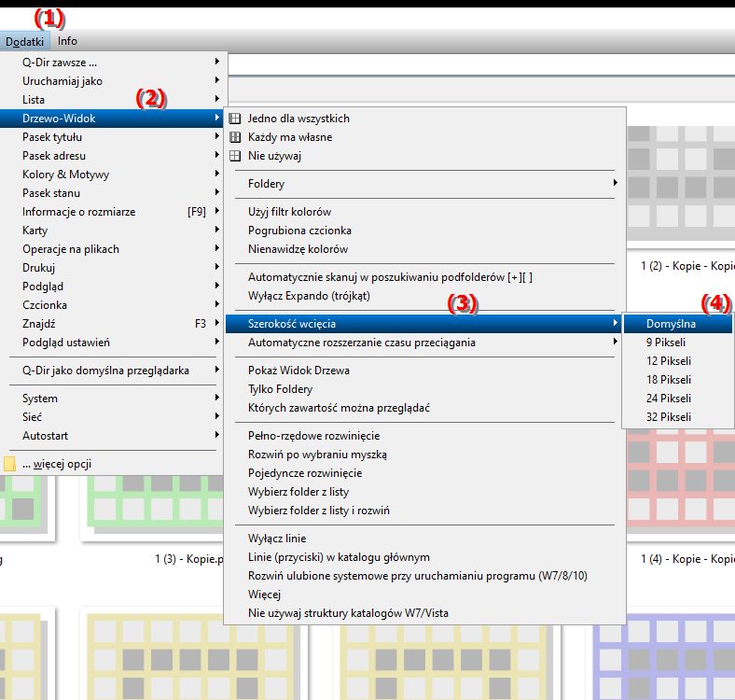The height and width of the screenshot is (700, 735).
Task: Open the 'Autostart' submenu
Action: click(113, 436)
